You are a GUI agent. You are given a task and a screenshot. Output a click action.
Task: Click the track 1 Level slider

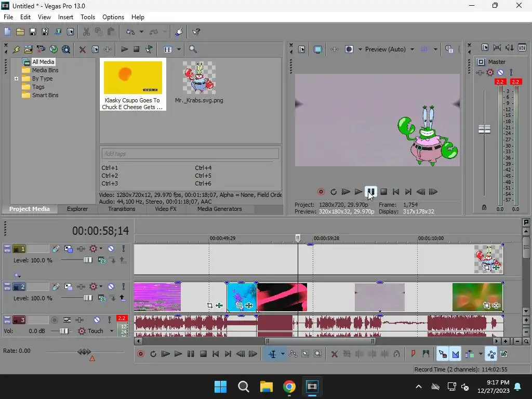[x=87, y=260]
